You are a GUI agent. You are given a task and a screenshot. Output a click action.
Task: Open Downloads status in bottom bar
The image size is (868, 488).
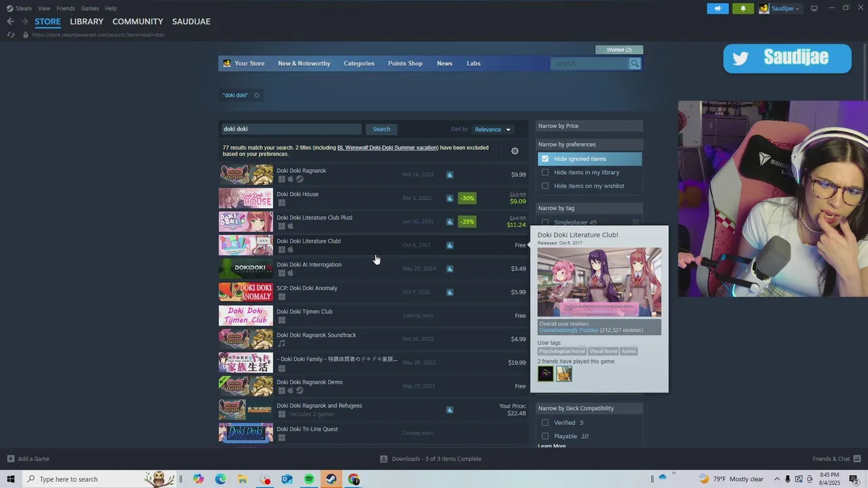coord(431,459)
